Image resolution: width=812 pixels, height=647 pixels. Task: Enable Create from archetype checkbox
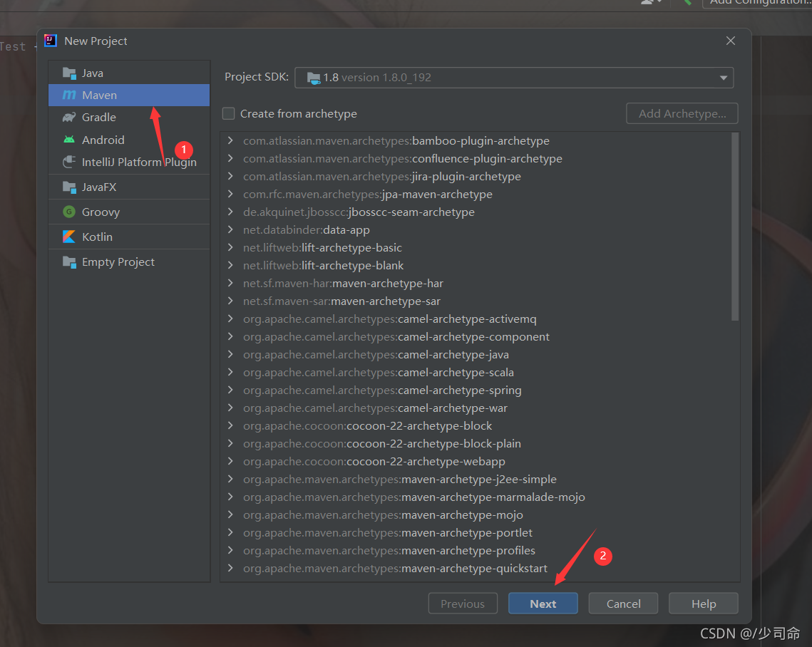(228, 113)
